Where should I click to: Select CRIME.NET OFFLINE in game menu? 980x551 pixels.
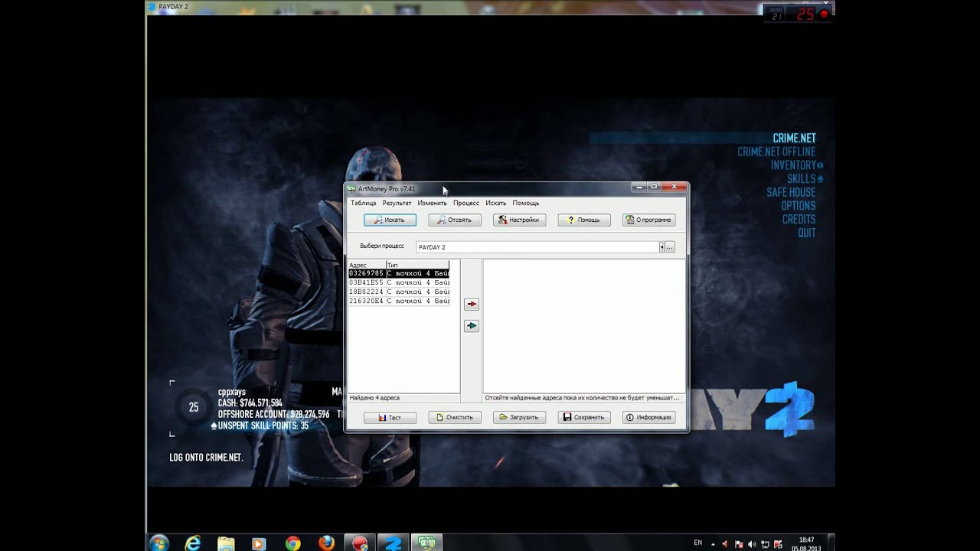pyautogui.click(x=776, y=152)
